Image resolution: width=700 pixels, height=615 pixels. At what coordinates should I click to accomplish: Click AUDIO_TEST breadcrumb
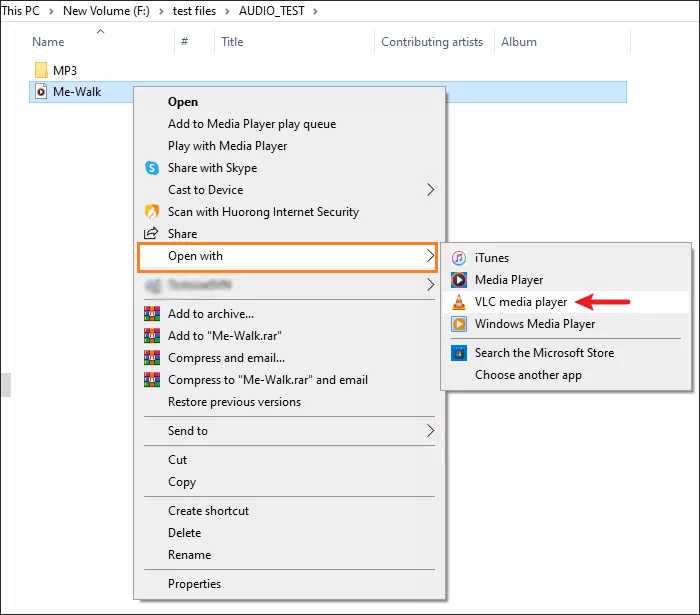pyautogui.click(x=271, y=11)
